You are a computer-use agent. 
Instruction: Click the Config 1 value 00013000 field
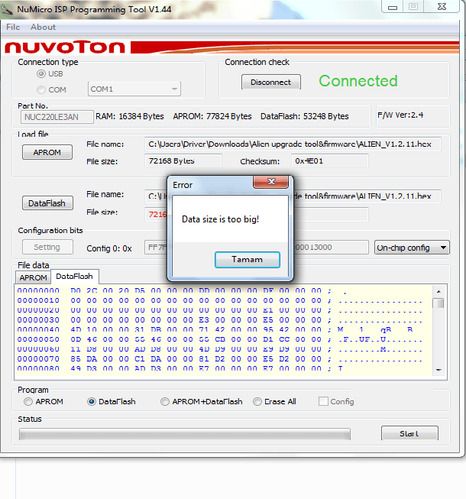(x=331, y=247)
